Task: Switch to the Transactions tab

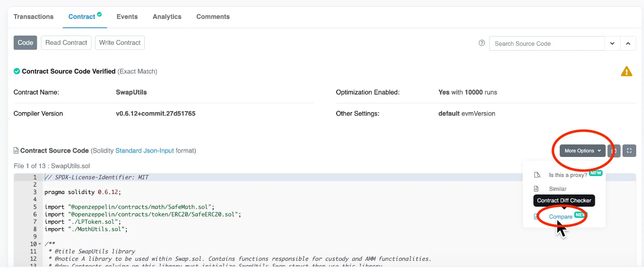Action: (34, 17)
